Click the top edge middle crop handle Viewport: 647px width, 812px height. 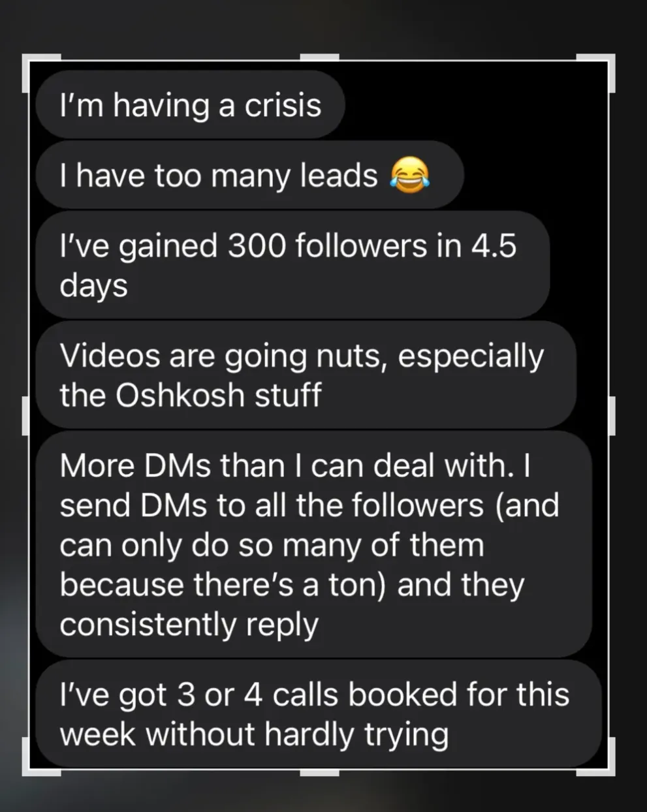[x=319, y=57]
